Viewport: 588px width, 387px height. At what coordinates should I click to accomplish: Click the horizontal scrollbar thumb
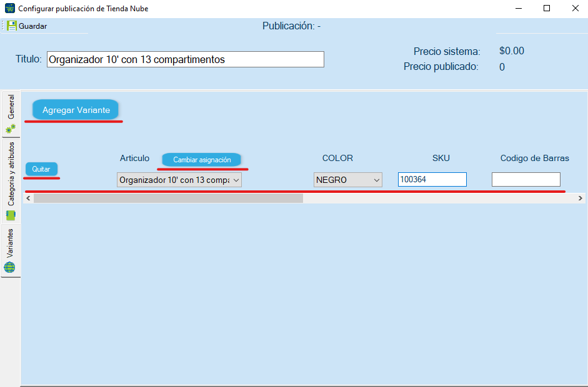pos(168,198)
